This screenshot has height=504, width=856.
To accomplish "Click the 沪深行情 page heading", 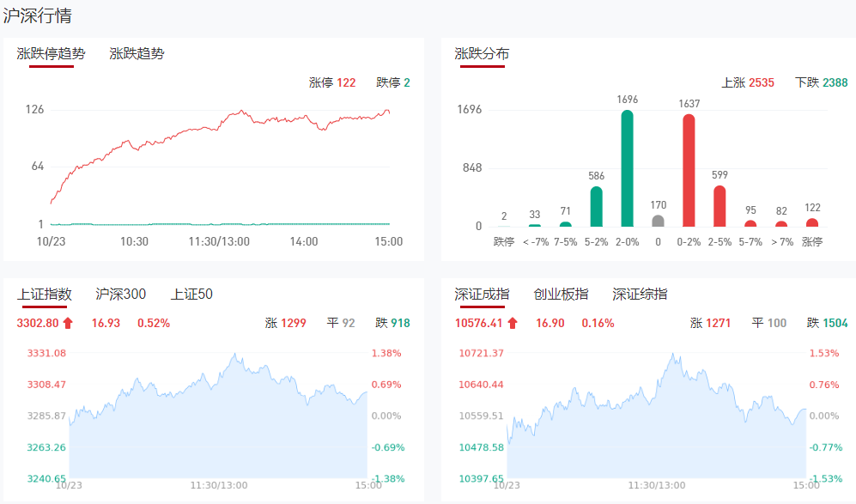I will [x=38, y=15].
